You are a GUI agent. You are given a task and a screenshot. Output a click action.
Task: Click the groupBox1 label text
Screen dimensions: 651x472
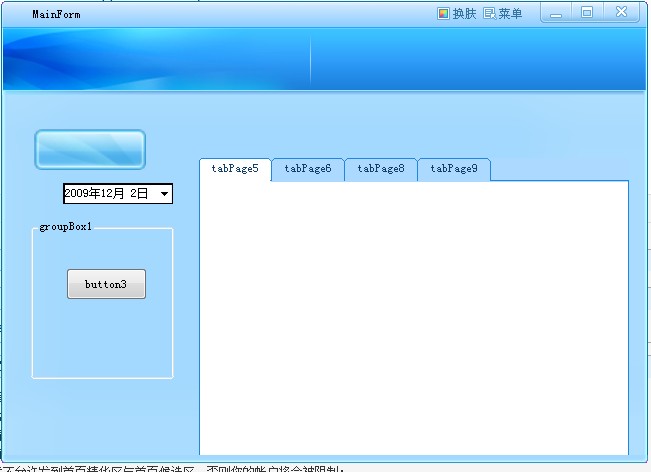coord(66,227)
